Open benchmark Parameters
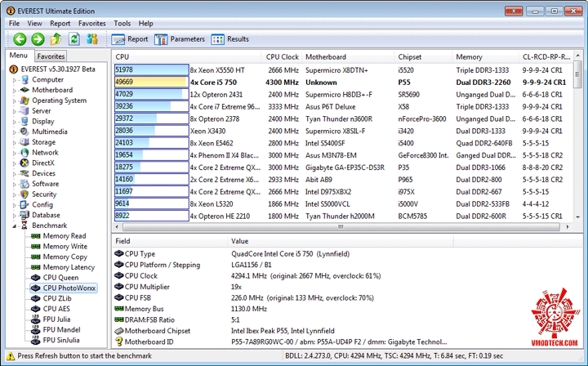This screenshot has width=588, height=366. tap(180, 39)
